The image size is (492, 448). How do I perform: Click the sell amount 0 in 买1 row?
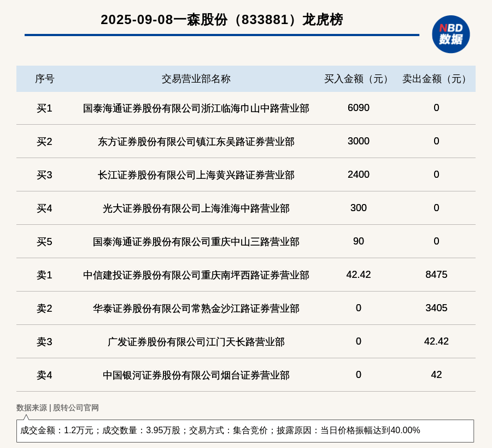tap(436, 108)
